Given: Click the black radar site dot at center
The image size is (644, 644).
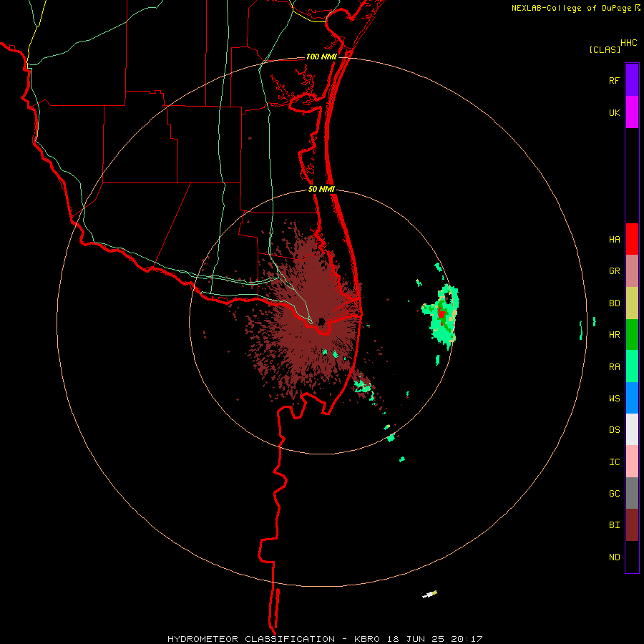Looking at the screenshot, I should point(321,321).
